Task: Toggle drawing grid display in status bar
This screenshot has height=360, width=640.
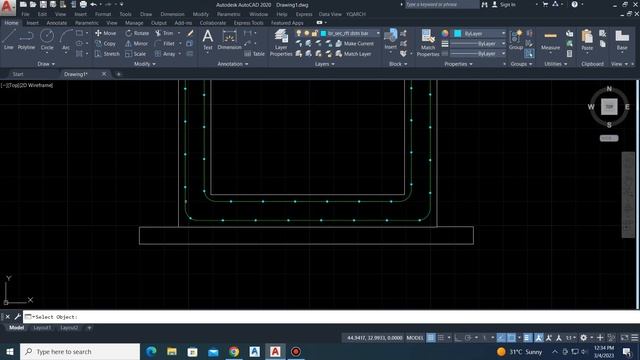Action: coord(431,338)
